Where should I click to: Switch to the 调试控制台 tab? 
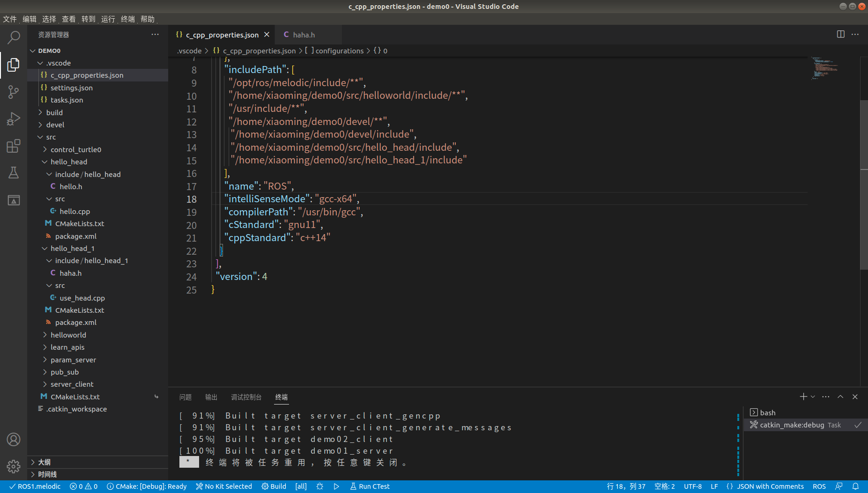tap(246, 397)
